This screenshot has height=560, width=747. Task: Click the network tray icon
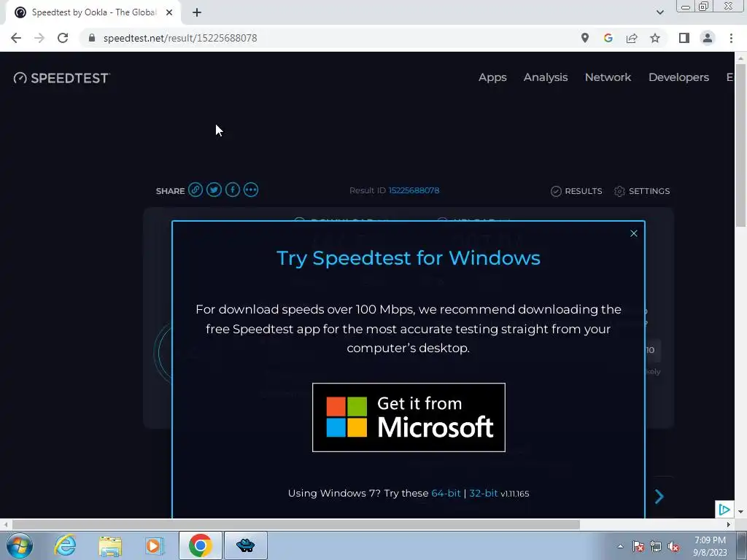click(656, 547)
